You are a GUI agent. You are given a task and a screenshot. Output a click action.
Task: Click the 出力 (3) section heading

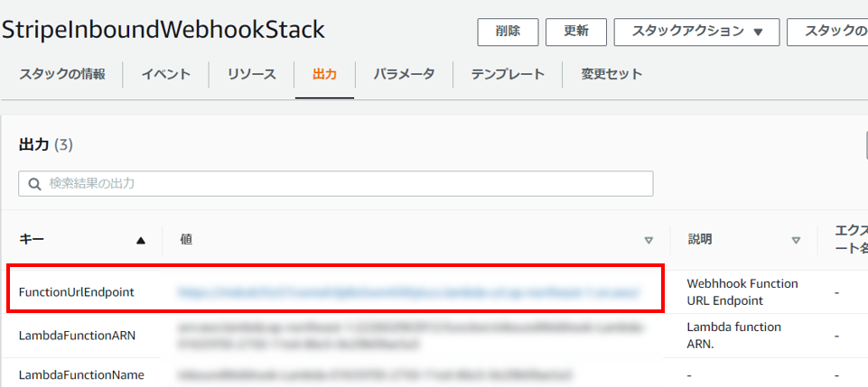coord(46,145)
